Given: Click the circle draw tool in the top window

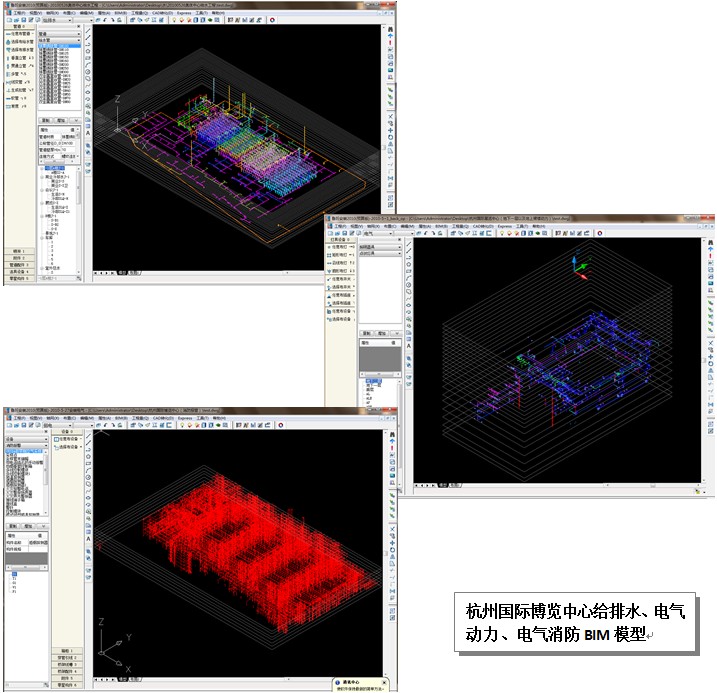Looking at the screenshot, I should click(88, 72).
